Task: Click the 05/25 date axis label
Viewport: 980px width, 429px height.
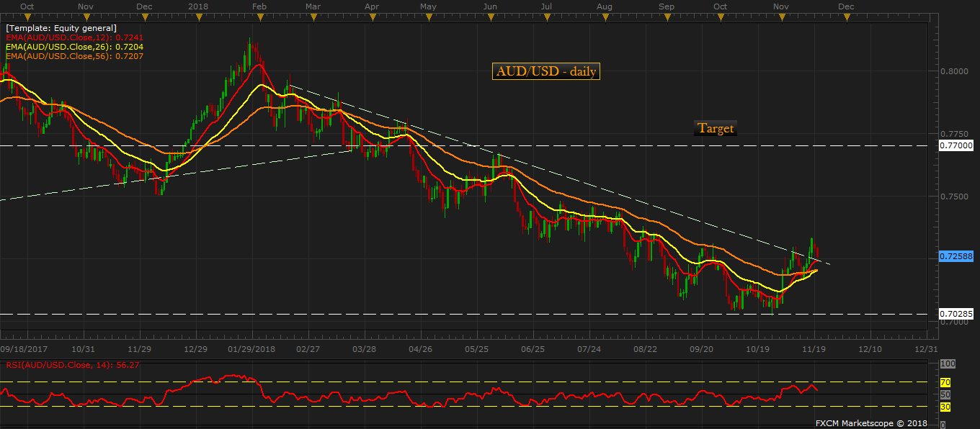Action: pos(477,348)
